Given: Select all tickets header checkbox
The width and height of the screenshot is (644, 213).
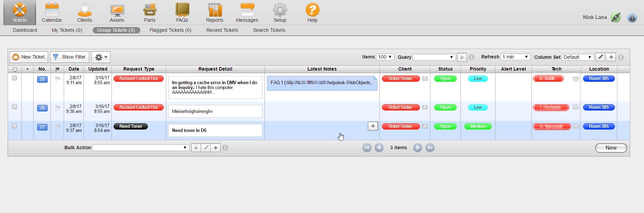Looking at the screenshot, I should pyautogui.click(x=15, y=69).
